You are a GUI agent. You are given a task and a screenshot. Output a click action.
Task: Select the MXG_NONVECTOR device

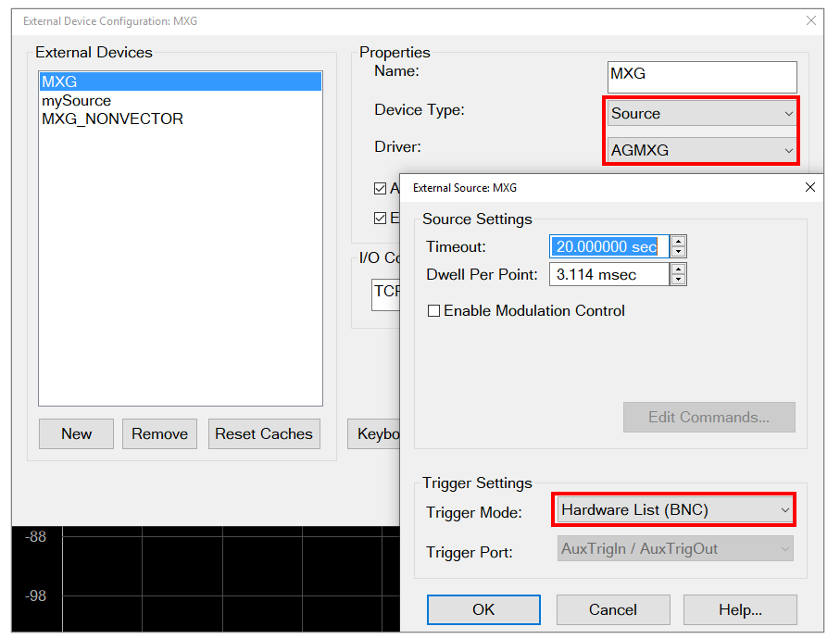click(x=111, y=119)
